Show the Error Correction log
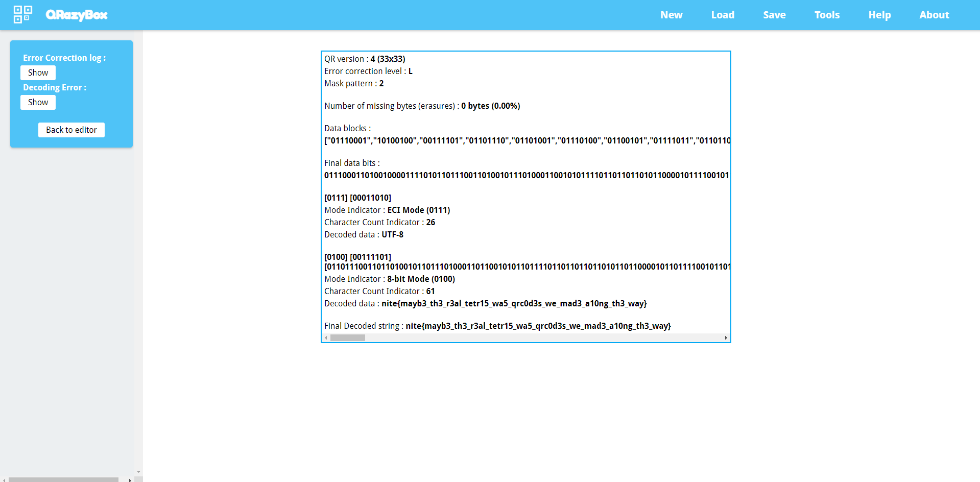 pos(38,73)
